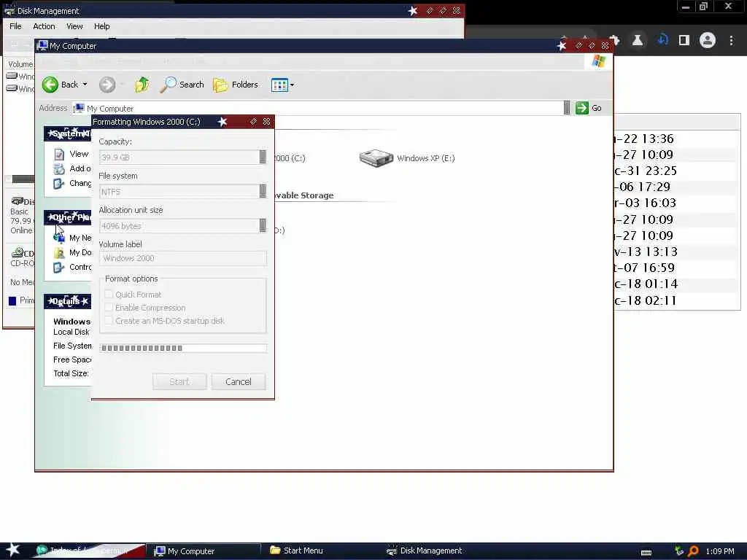747x560 pixels.
Task: Open the Action menu in Disk Management
Action: click(x=44, y=27)
